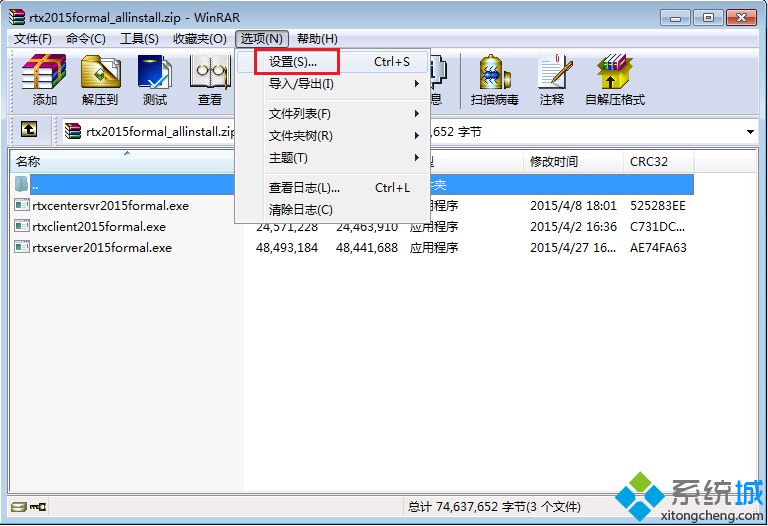Close the WinRAR window
This screenshot has height=526, width=768.
coord(742,18)
